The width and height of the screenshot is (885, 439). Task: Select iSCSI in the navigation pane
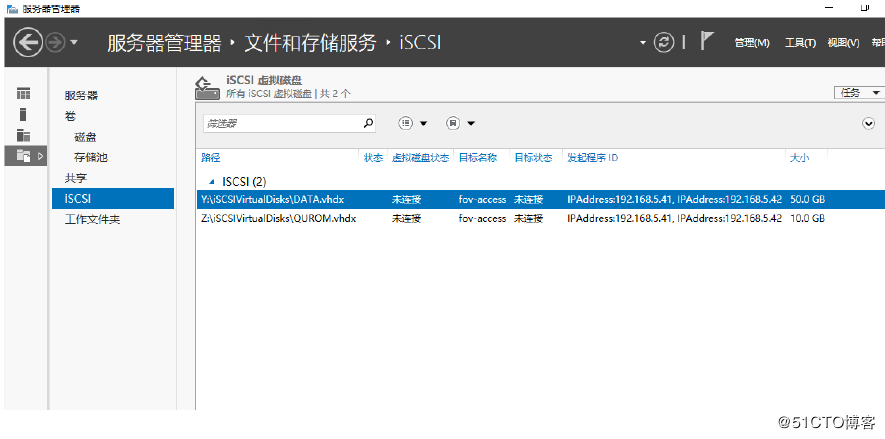[113, 199]
